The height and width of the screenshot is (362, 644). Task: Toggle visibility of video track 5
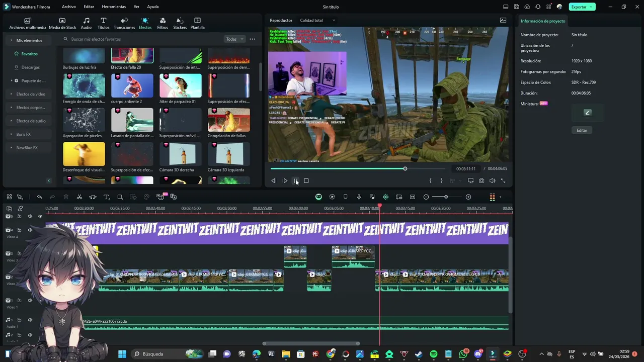coord(40,216)
